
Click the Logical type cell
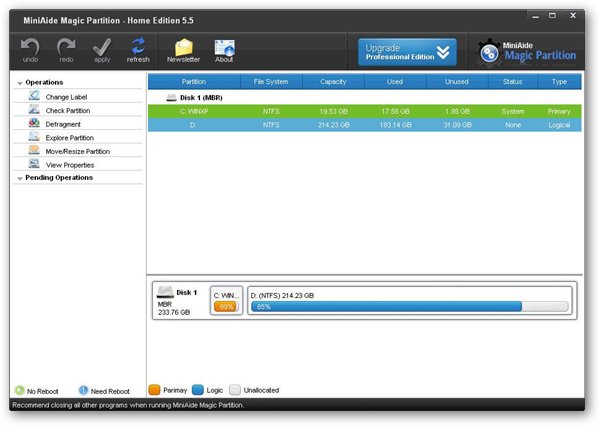click(559, 125)
